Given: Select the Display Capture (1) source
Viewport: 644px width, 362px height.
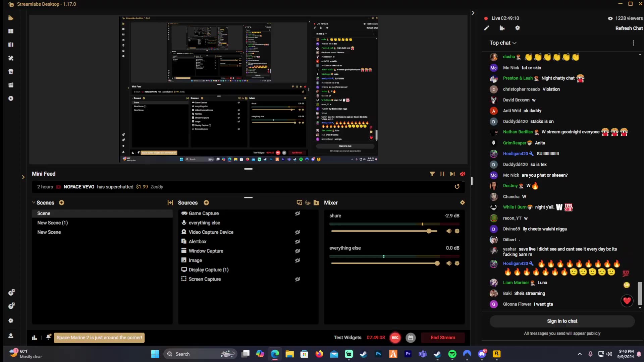Looking at the screenshot, I should coord(208,270).
